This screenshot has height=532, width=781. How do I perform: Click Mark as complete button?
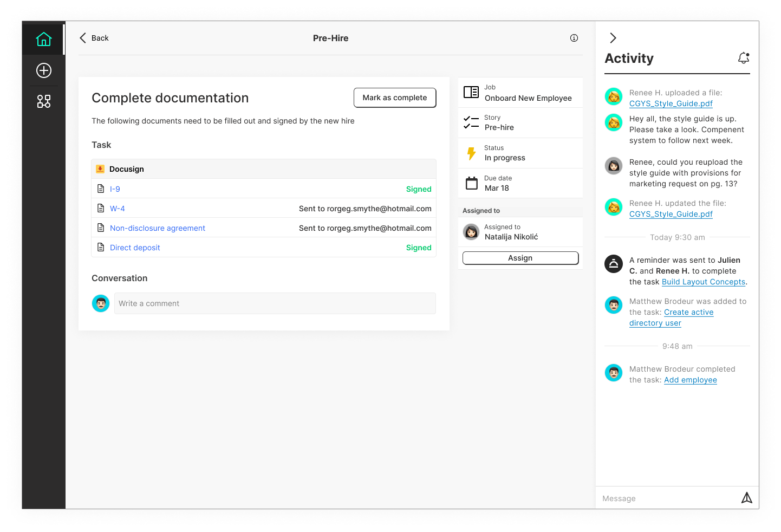[395, 98]
